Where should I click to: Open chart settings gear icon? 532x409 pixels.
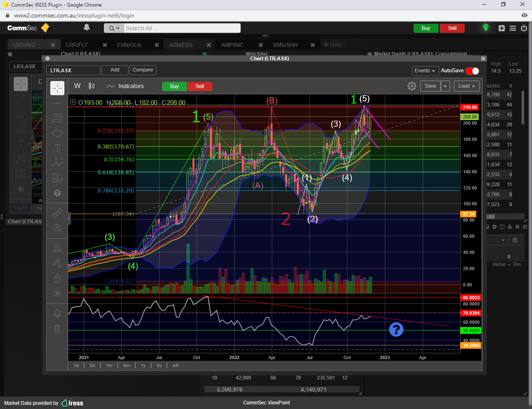coord(411,86)
